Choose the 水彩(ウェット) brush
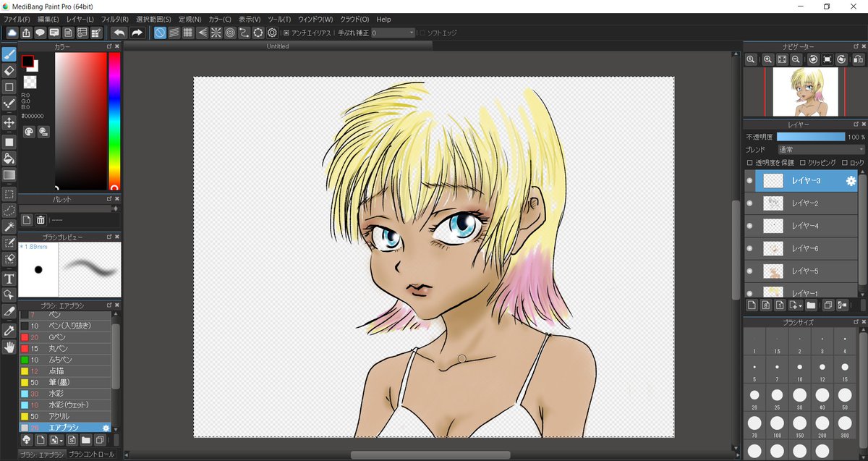This screenshot has height=461, width=868. click(x=65, y=405)
